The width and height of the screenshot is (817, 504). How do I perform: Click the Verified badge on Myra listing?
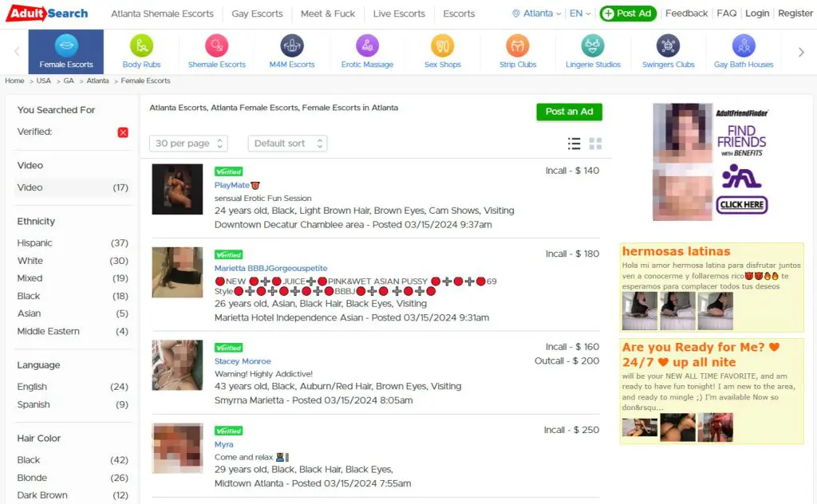pyautogui.click(x=229, y=431)
